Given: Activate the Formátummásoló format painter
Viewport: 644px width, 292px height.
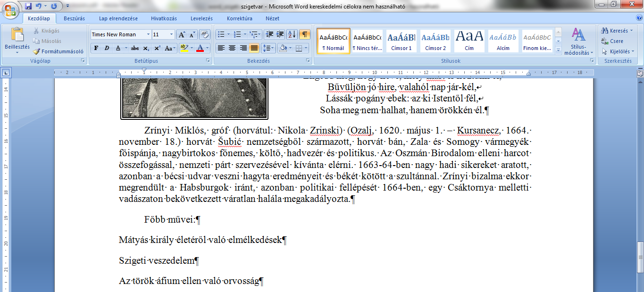Looking at the screenshot, I should [x=59, y=51].
